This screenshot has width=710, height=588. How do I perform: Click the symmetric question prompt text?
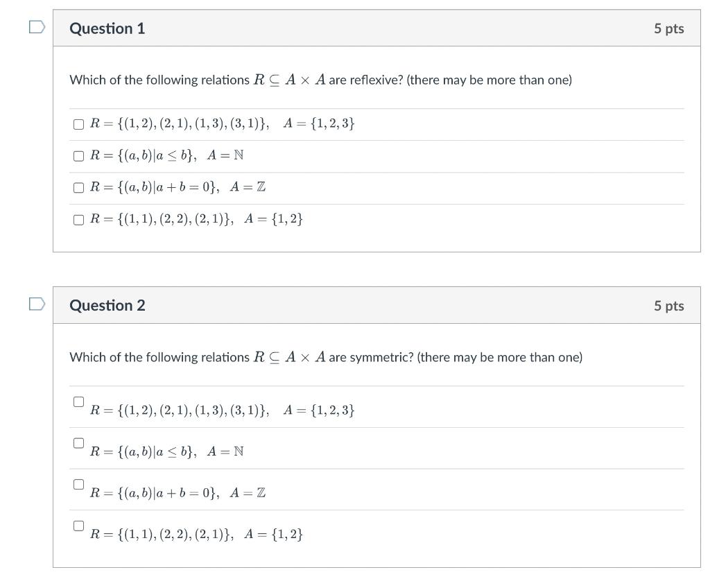point(325,356)
